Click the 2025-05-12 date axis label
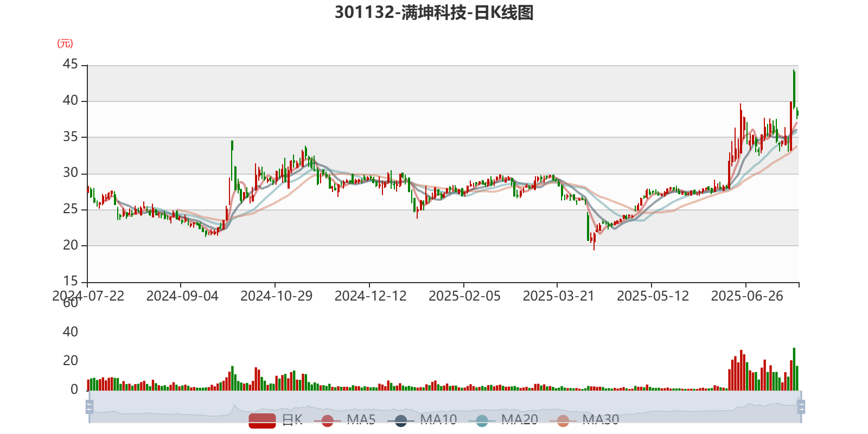 coord(653,296)
